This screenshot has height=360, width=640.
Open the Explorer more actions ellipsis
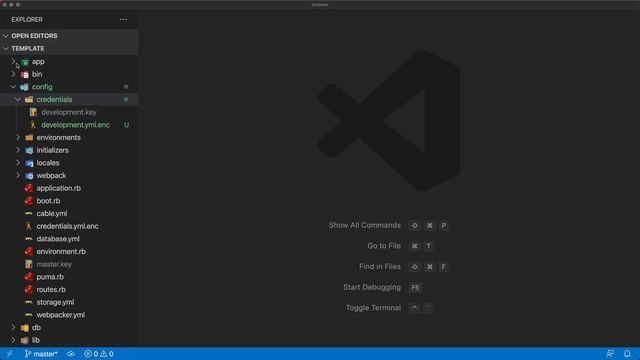coord(123,20)
